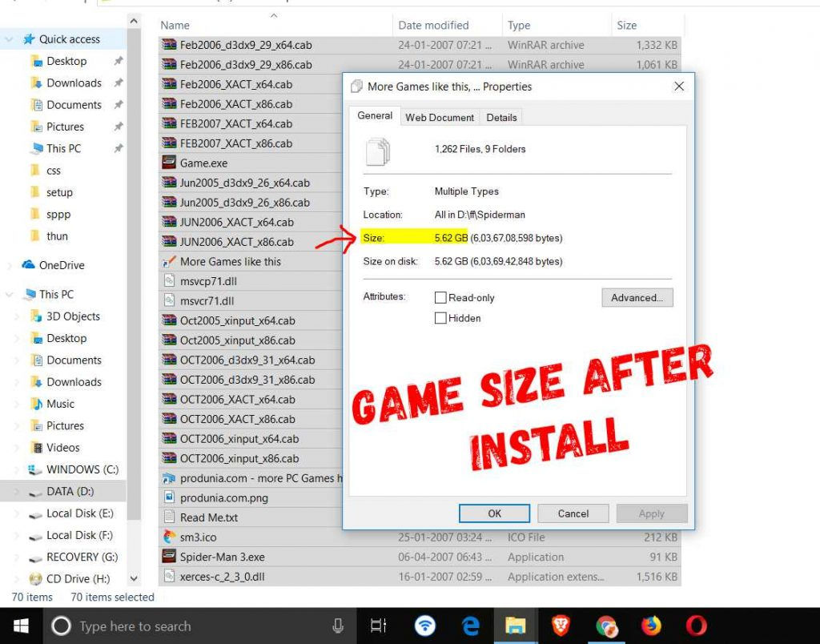Click the microphone icon in search box
The width and height of the screenshot is (820, 644).
click(338, 626)
